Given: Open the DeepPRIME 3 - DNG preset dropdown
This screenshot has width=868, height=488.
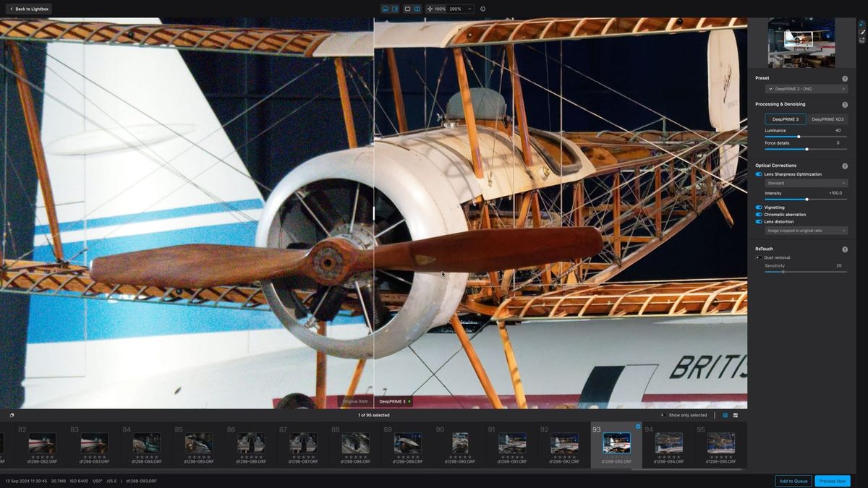Looking at the screenshot, I should [x=807, y=89].
